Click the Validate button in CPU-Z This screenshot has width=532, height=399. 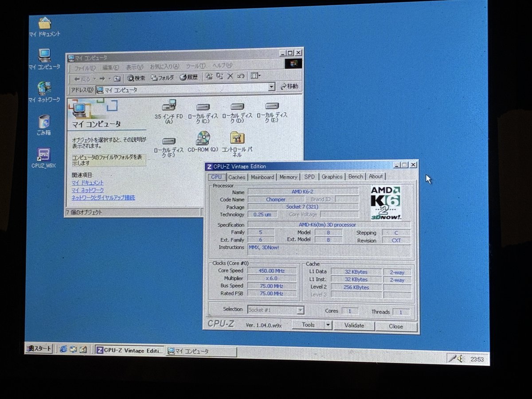354,325
